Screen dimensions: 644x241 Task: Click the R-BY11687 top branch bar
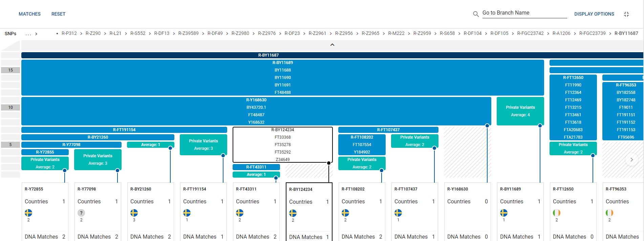pyautogui.click(x=332, y=55)
